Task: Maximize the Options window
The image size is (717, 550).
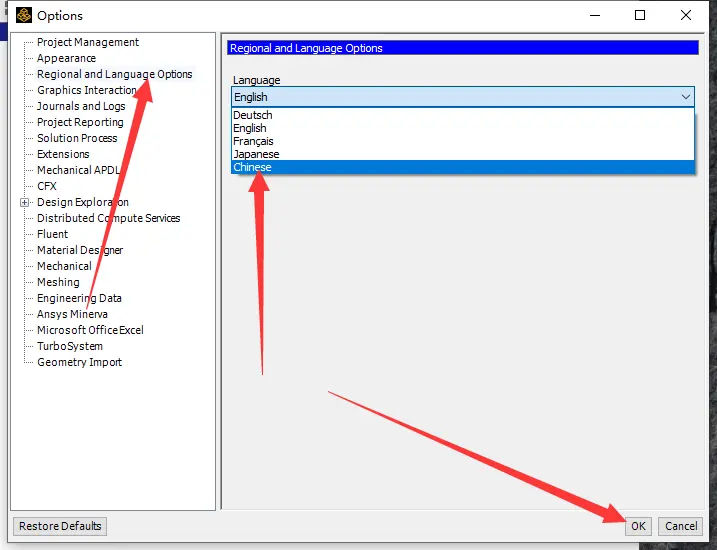Action: 640,15
